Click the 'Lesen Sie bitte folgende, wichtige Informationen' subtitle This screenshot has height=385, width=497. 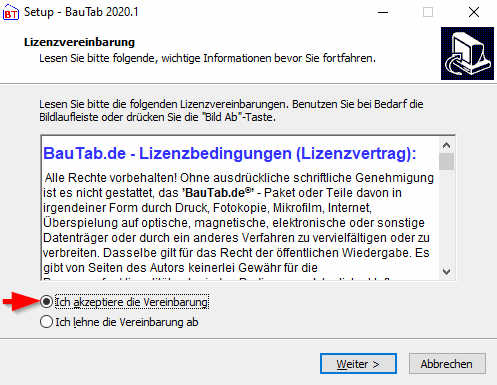tap(207, 58)
